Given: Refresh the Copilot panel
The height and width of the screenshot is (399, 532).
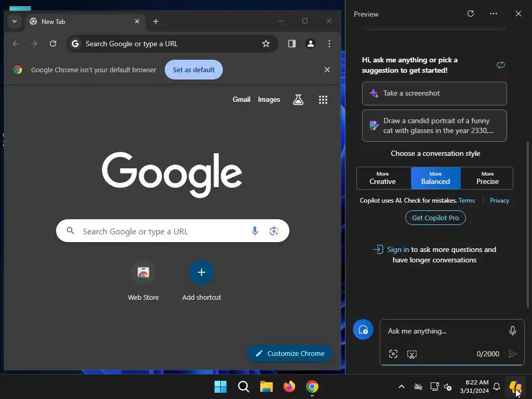Looking at the screenshot, I should [x=471, y=14].
